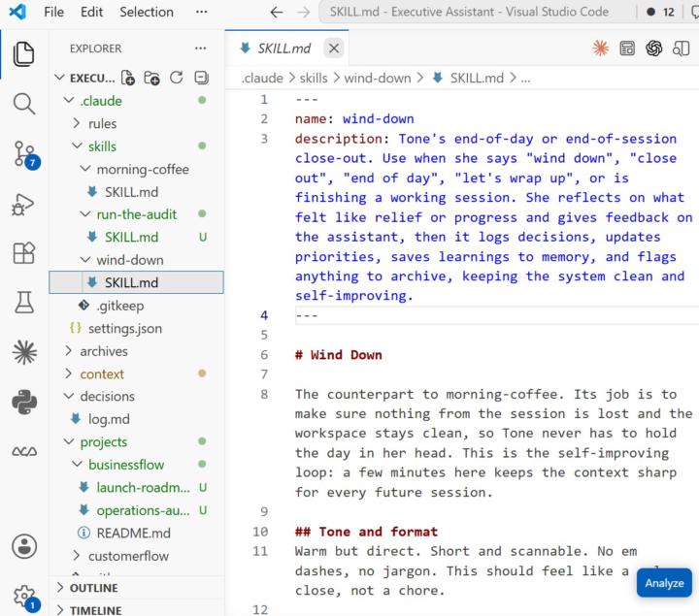Viewport: 699px width, 616px height.
Task: Launch Claude Code from editor toolbar
Action: click(601, 49)
